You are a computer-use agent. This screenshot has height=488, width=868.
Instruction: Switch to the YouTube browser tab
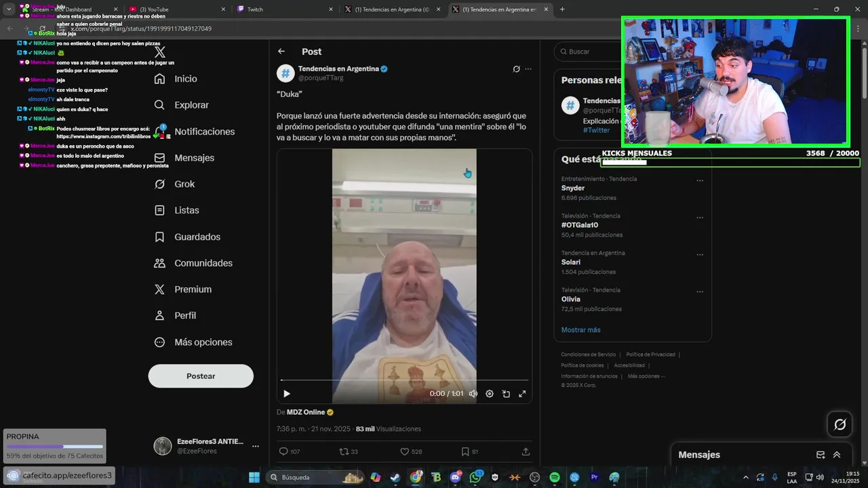(178, 9)
